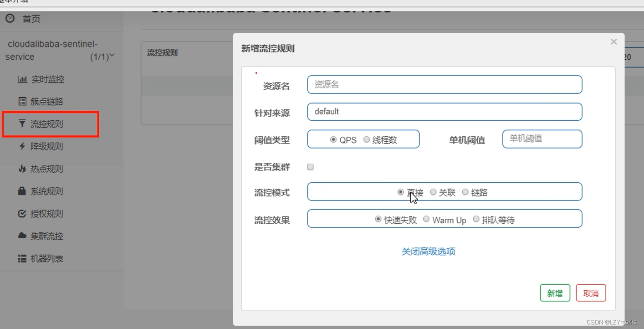Click the 机器列表 list icon
The width and height of the screenshot is (644, 329).
tap(22, 258)
